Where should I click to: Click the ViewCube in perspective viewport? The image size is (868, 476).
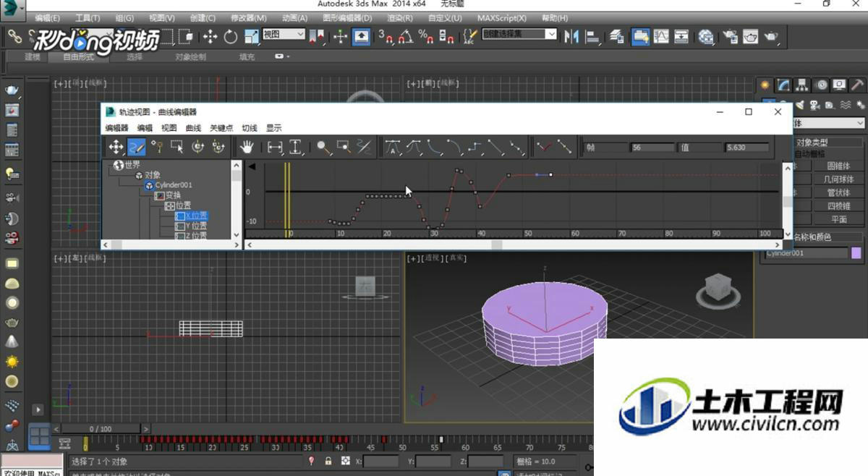pos(718,289)
